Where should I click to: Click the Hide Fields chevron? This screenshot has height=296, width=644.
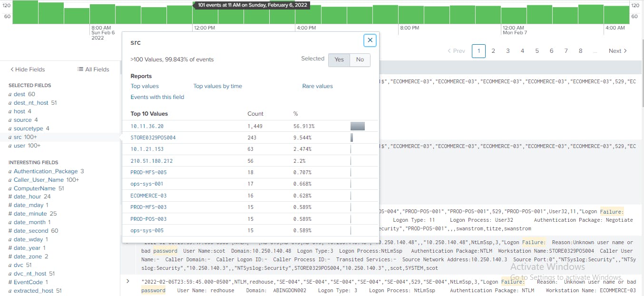[12, 69]
